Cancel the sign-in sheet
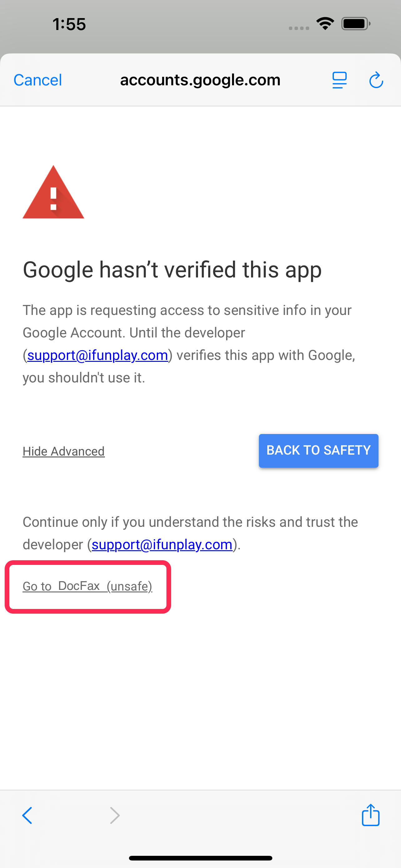 [x=38, y=80]
